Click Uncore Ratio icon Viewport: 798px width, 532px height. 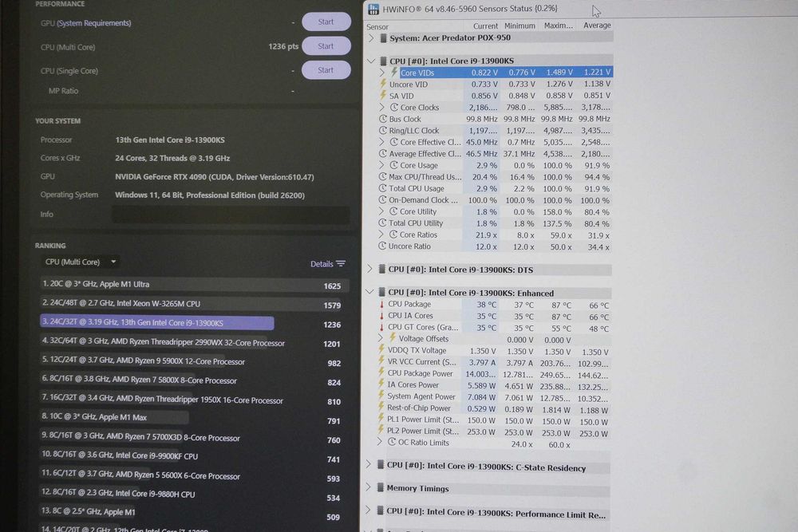pos(382,246)
